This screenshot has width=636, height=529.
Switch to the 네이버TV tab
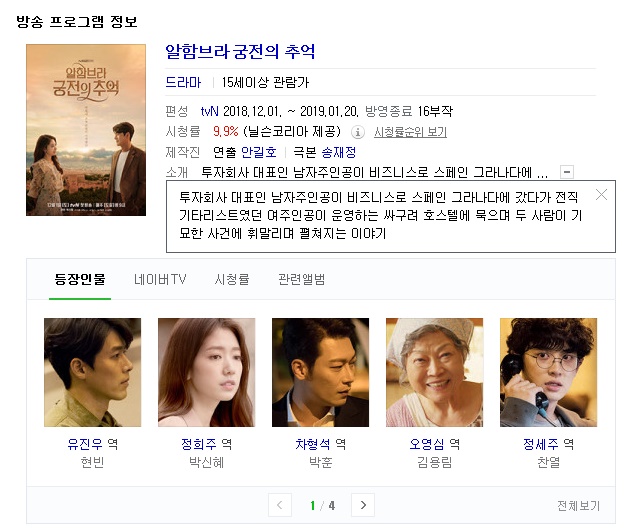pyautogui.click(x=160, y=280)
